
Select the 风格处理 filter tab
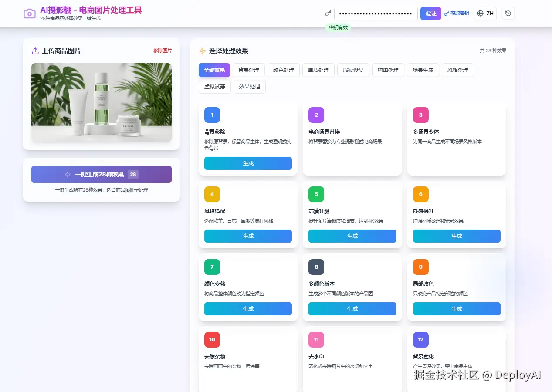click(458, 70)
